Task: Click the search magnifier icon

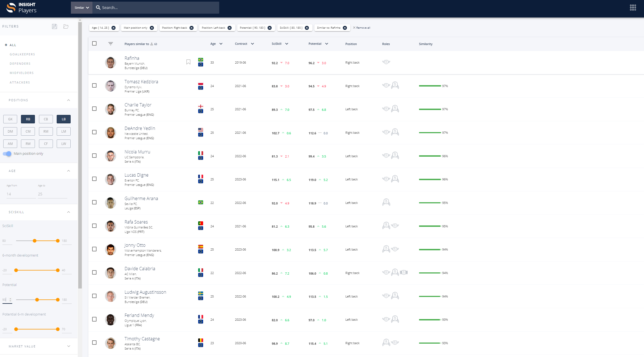Action: click(98, 8)
